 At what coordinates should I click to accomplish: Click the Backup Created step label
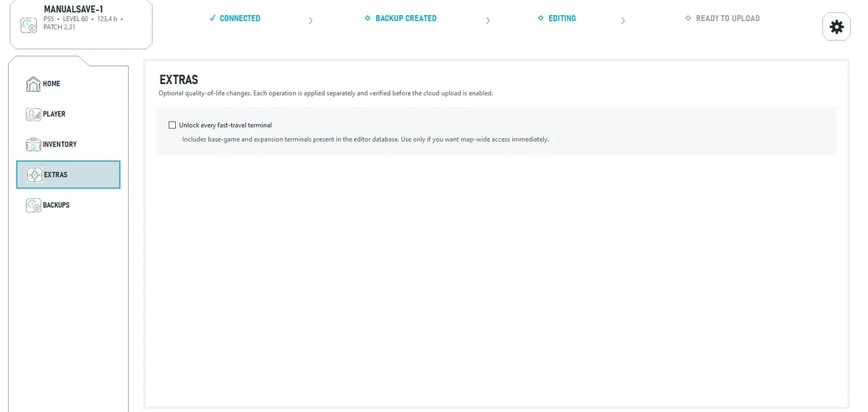(x=406, y=18)
